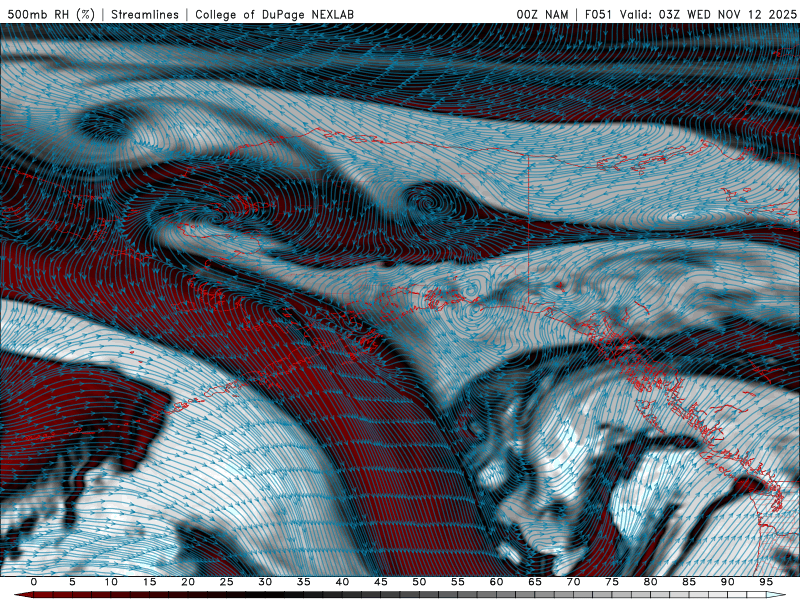This screenshot has width=800, height=600.
Task: Select the F051 forecast hour label
Action: coord(599,14)
